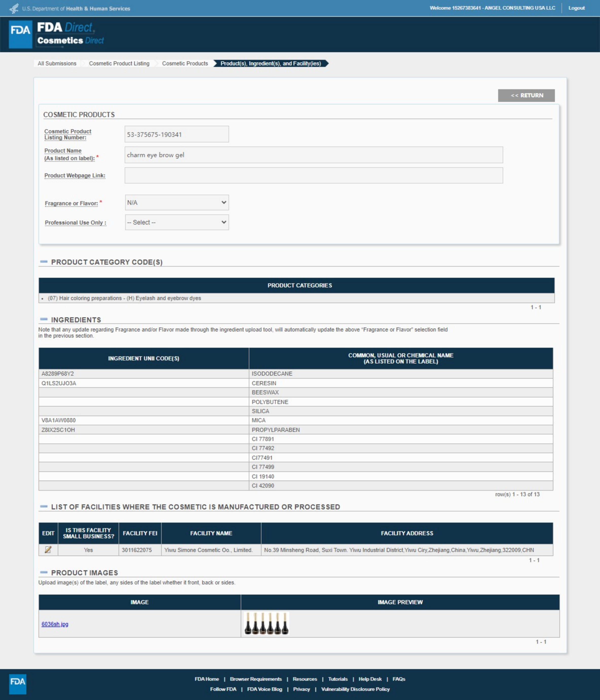The image size is (600, 700).
Task: Collapse the Product Images section
Action: (44, 573)
